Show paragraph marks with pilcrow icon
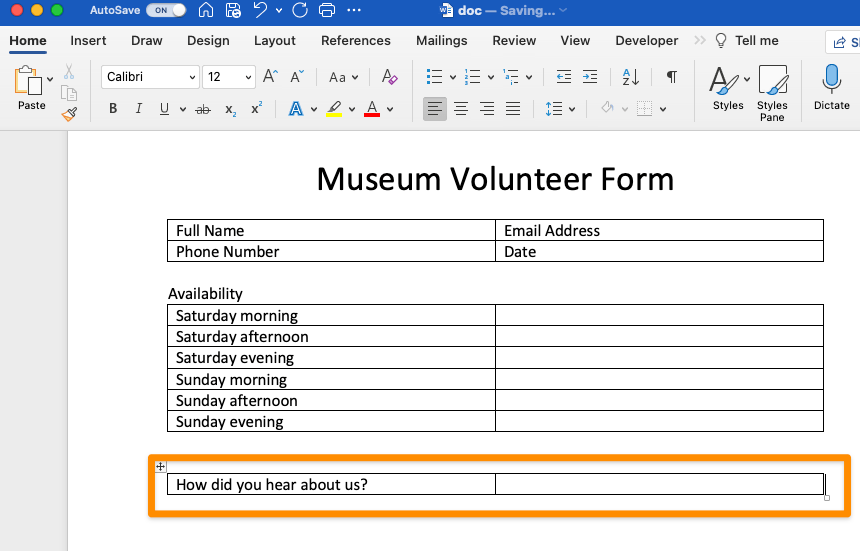 671,77
